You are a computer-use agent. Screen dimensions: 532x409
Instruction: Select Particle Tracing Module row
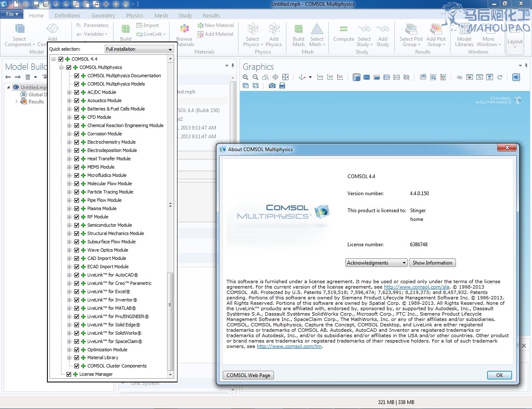point(110,192)
